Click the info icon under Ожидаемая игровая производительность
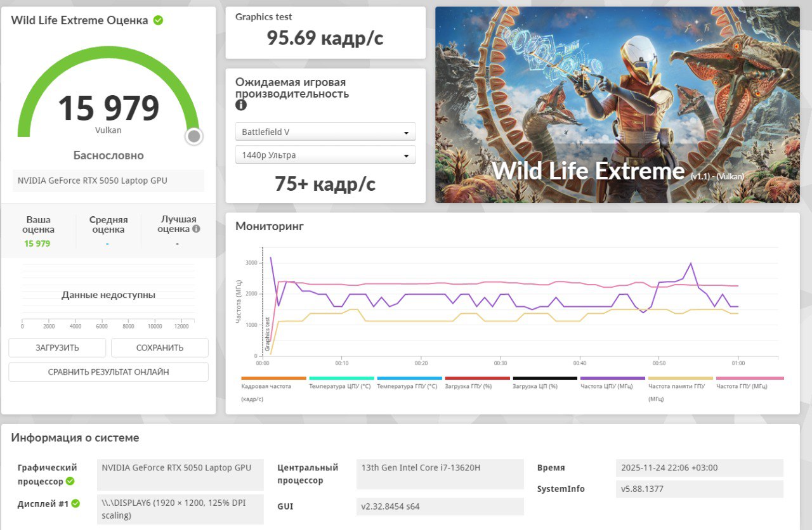The height and width of the screenshot is (530, 812). point(241,105)
